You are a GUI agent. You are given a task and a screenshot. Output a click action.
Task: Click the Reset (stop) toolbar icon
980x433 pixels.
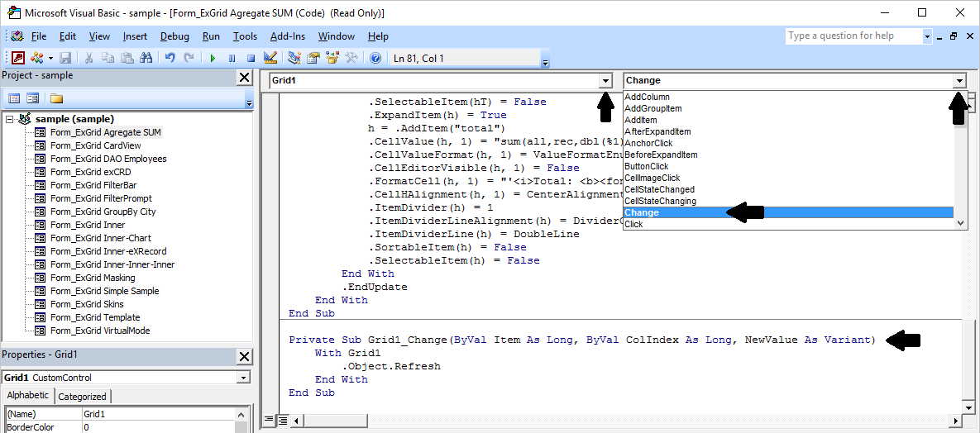click(x=251, y=58)
